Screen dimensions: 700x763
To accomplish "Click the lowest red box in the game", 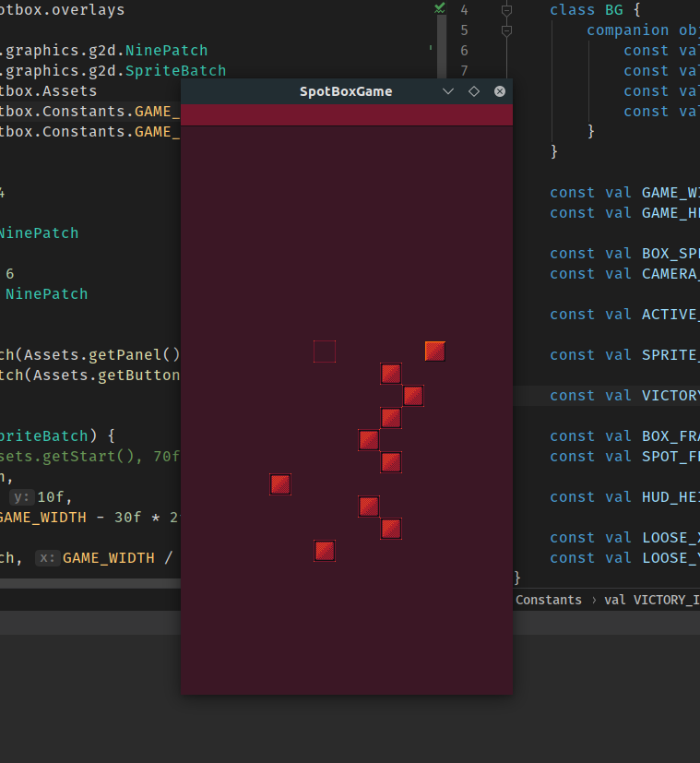I will (x=325, y=551).
